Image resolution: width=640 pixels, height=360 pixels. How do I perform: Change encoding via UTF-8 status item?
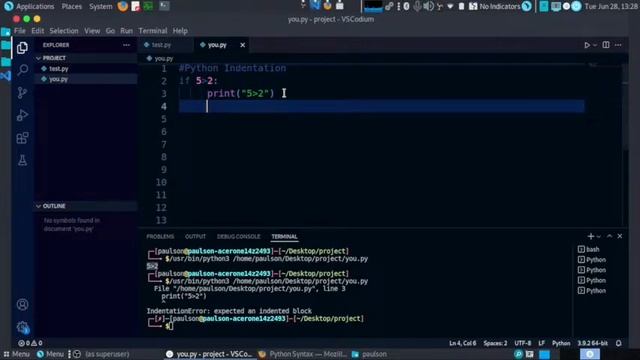[522, 343]
